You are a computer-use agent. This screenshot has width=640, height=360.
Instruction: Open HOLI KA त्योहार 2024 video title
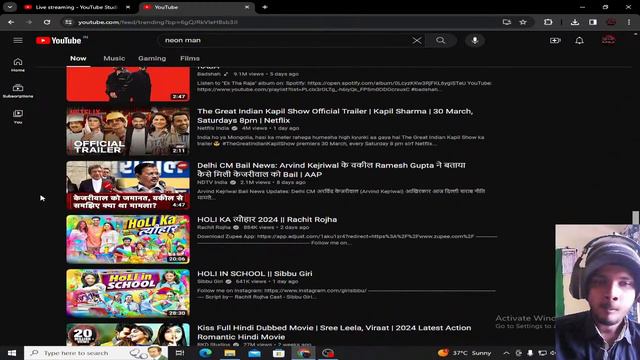(x=267, y=220)
